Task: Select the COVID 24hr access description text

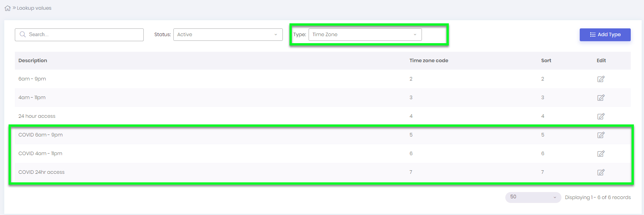Action: 41,172
